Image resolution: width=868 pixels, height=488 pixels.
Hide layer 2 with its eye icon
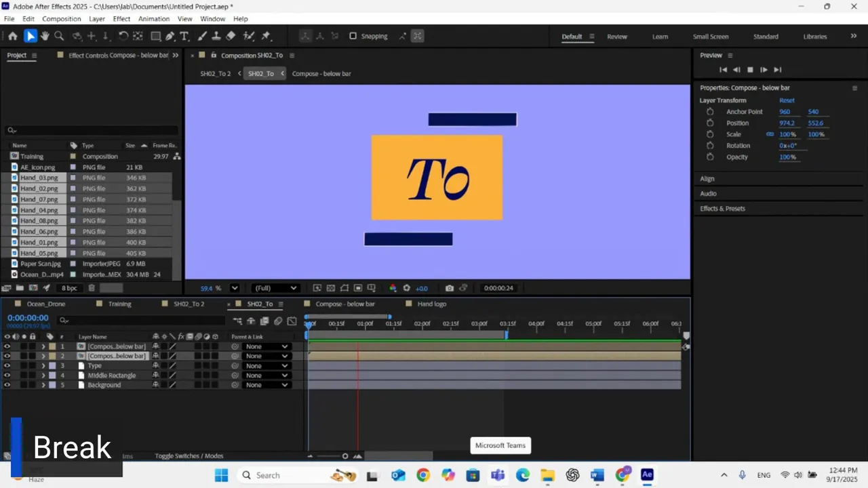point(7,356)
